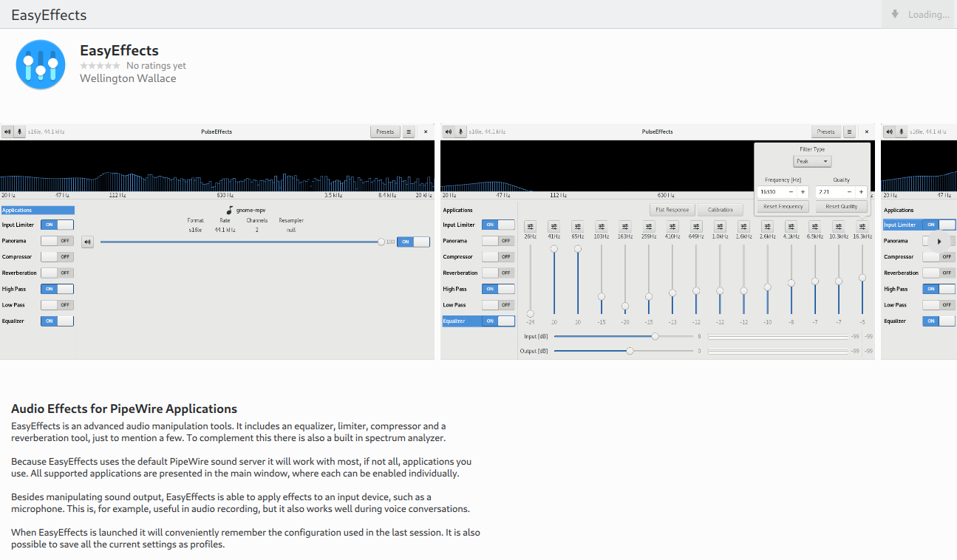Click the microphone input icon in PulseEffects titlebar

(461, 132)
